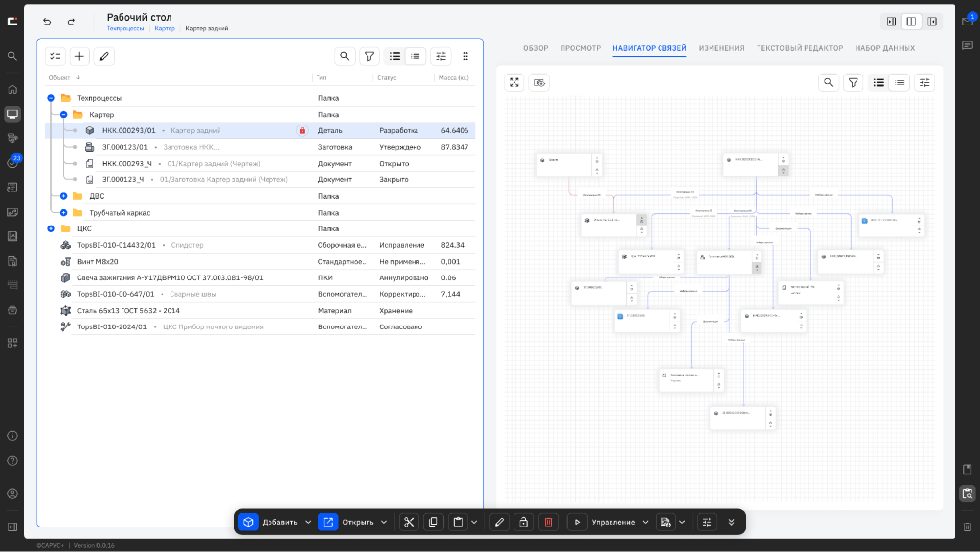Toggle compact list view in tree panel
The height and width of the screenshot is (552, 980).
[x=415, y=56]
